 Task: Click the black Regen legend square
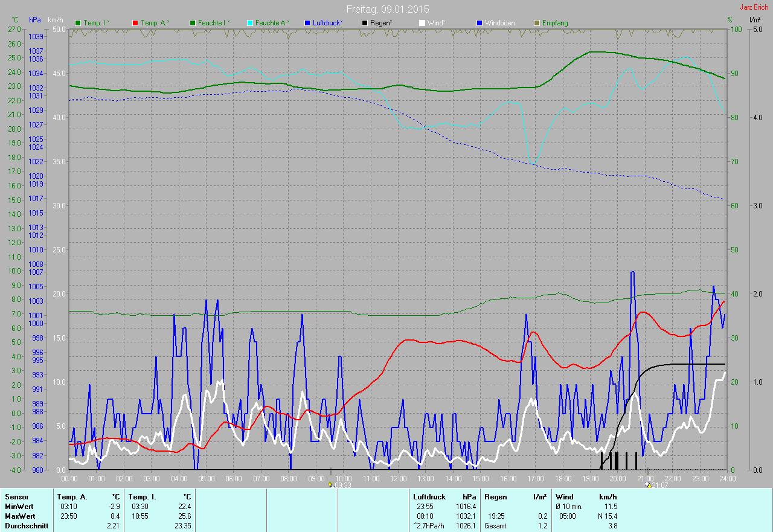point(365,23)
